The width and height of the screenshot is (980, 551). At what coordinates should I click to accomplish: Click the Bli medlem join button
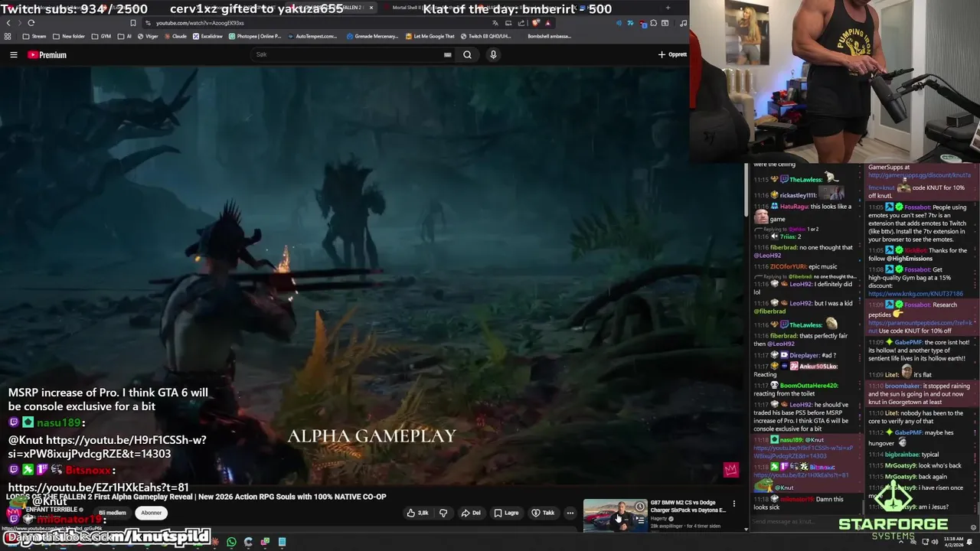click(x=112, y=513)
